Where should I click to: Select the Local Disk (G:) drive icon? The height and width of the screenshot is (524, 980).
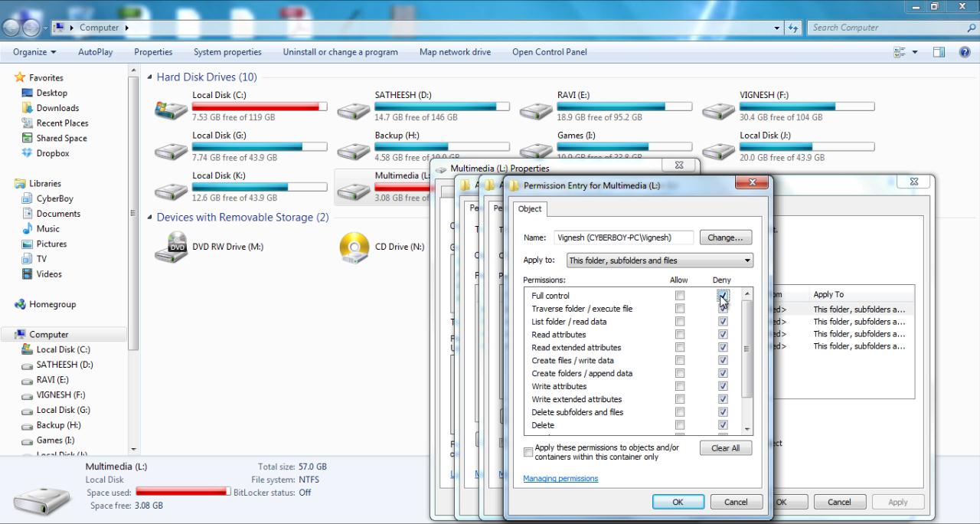(171, 150)
